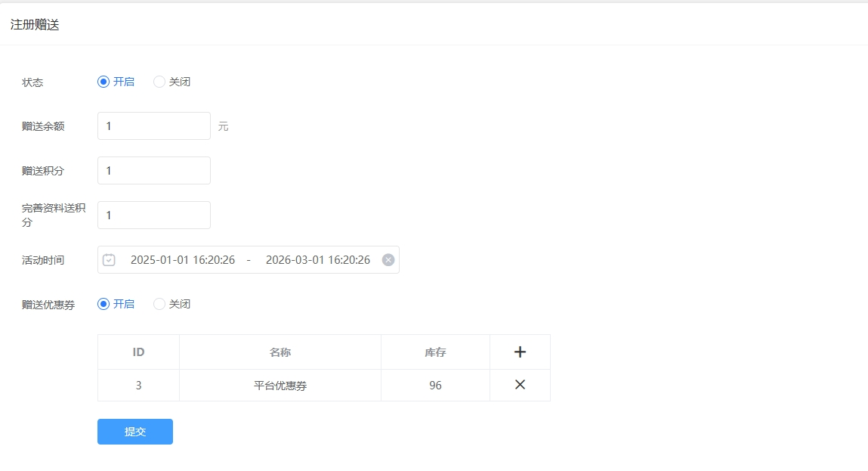Select the 平台优惠券 name cell
The width and height of the screenshot is (868, 471).
(x=280, y=386)
